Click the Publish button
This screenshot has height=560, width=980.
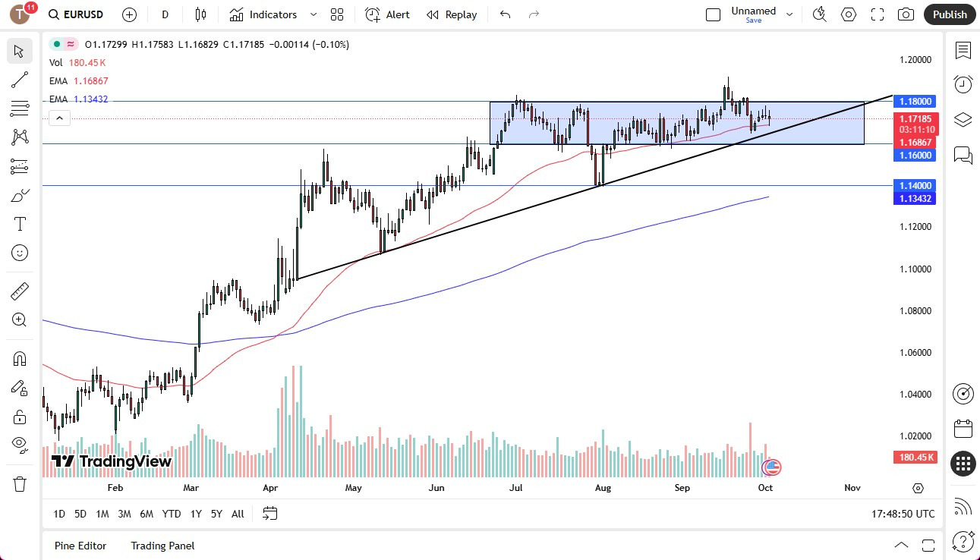click(x=949, y=14)
